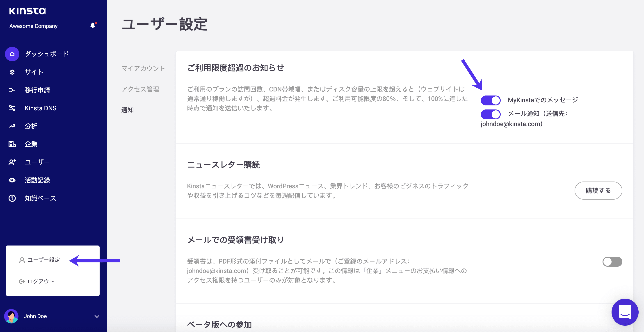Switch to マイアカウント tab
This screenshot has width=644, height=332.
click(x=143, y=68)
